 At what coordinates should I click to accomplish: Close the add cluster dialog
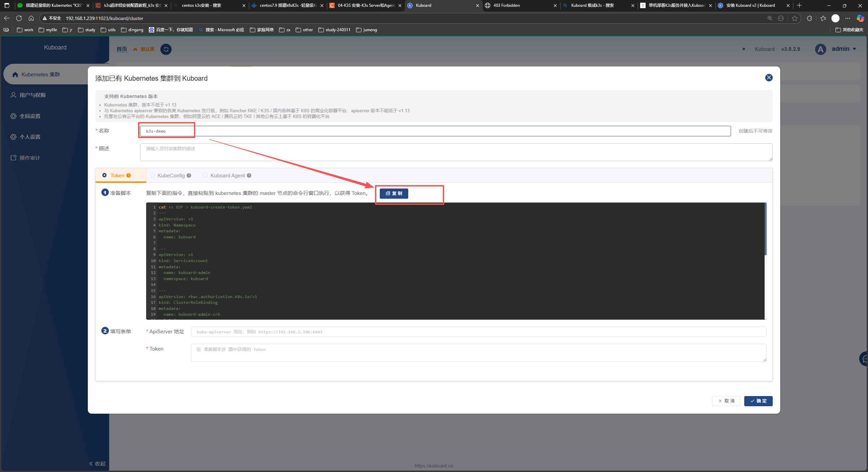pos(769,78)
